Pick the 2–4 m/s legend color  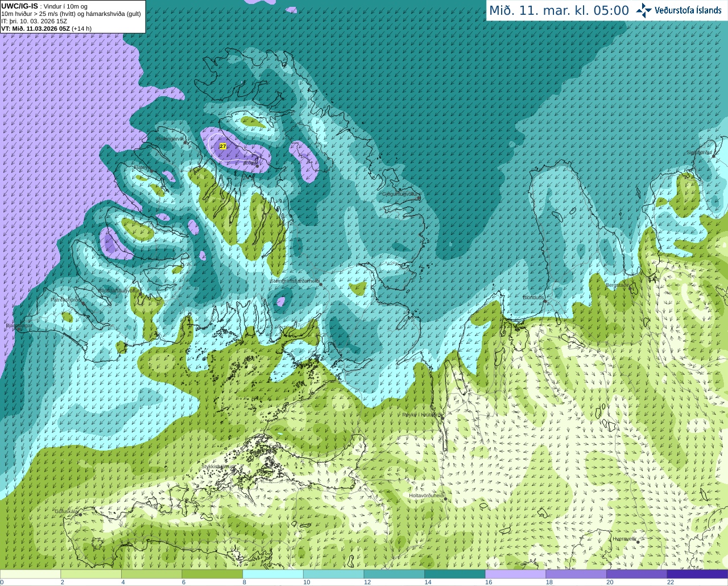91,574
